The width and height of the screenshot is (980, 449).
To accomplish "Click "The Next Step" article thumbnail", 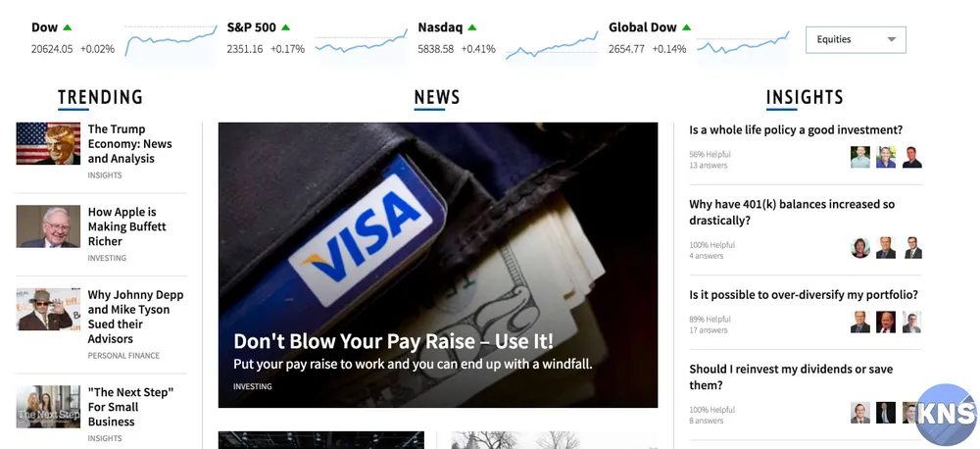I will click(48, 407).
